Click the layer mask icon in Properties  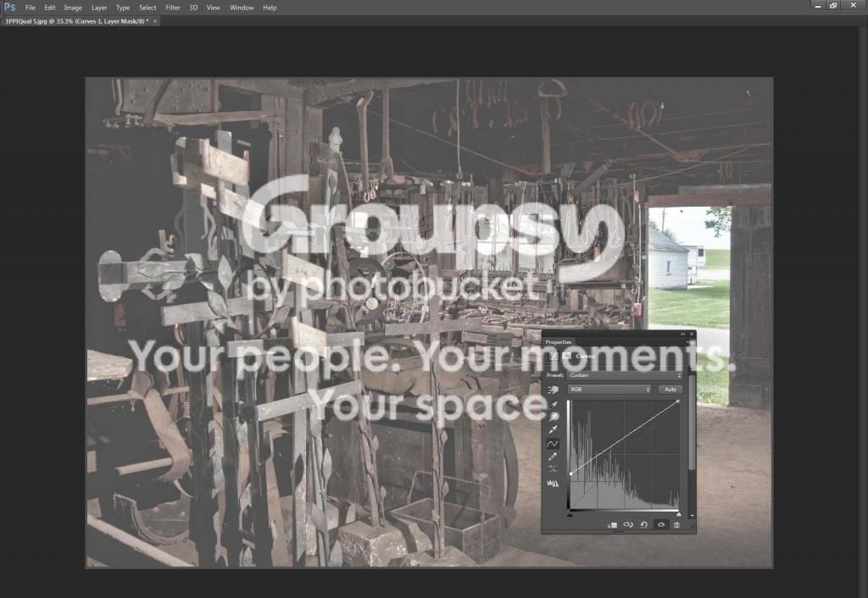click(566, 357)
